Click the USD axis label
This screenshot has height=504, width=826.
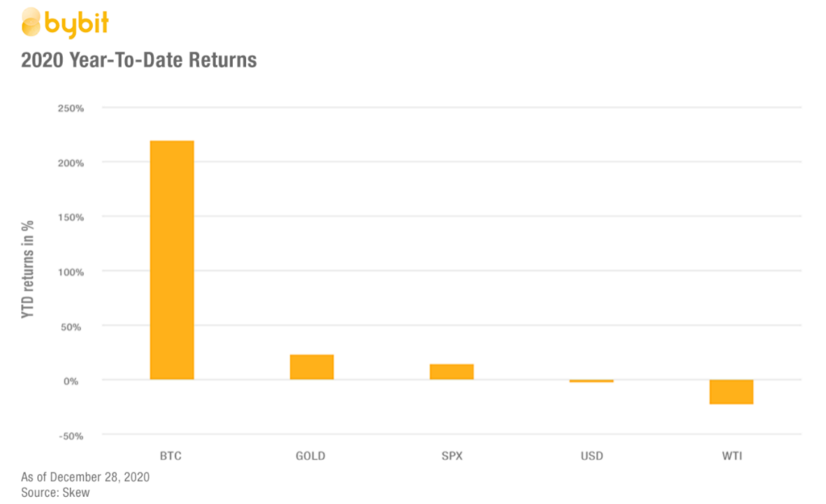[592, 456]
